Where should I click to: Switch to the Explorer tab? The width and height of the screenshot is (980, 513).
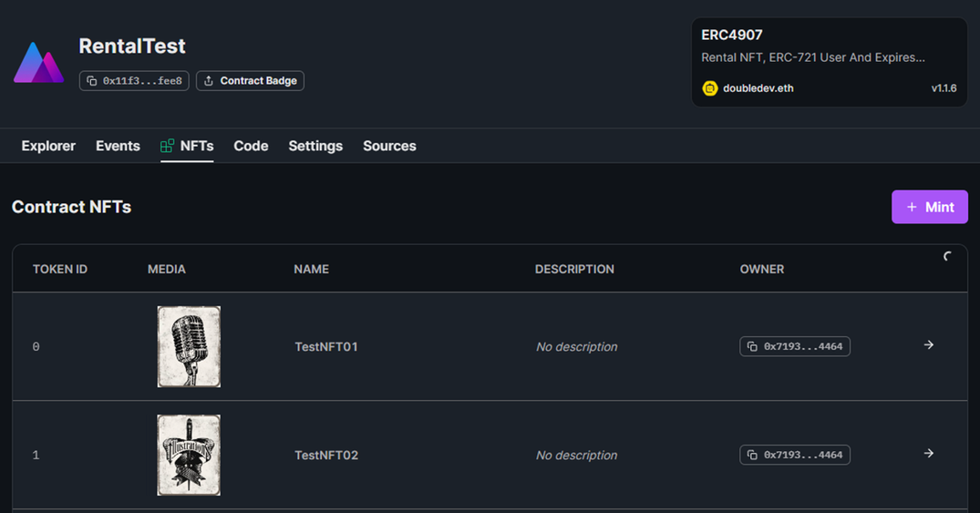pos(48,146)
